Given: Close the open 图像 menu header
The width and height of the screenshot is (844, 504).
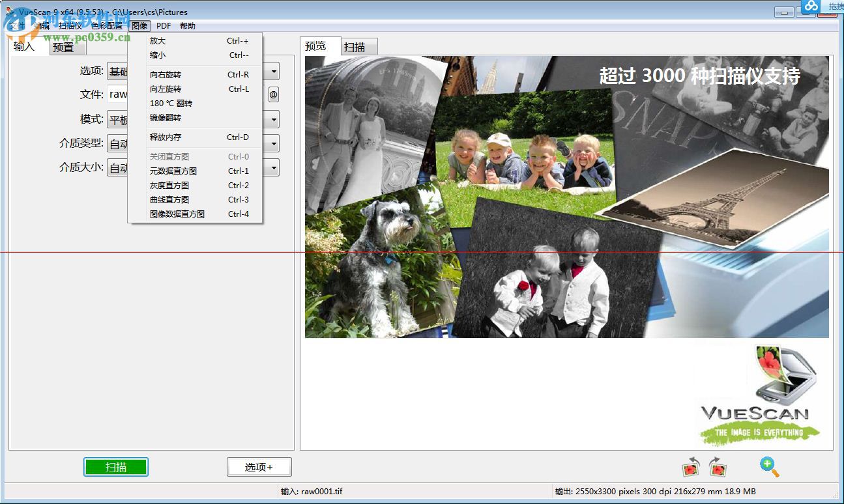Looking at the screenshot, I should coord(139,26).
